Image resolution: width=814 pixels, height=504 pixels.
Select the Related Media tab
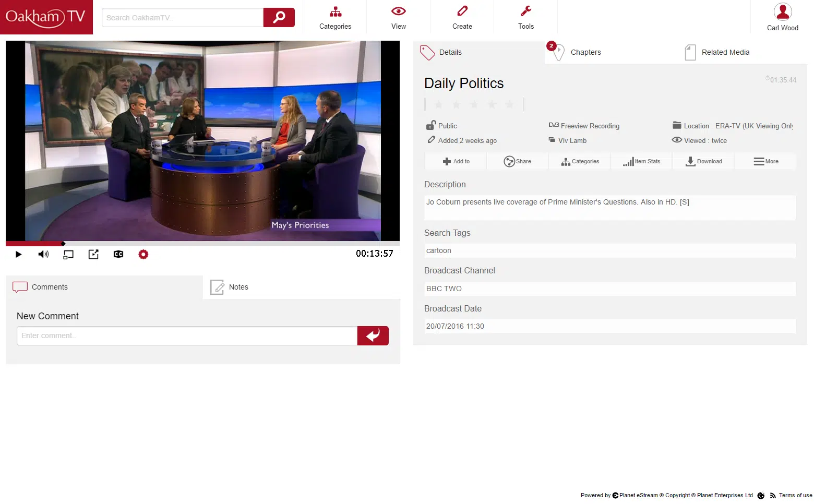[742, 52]
